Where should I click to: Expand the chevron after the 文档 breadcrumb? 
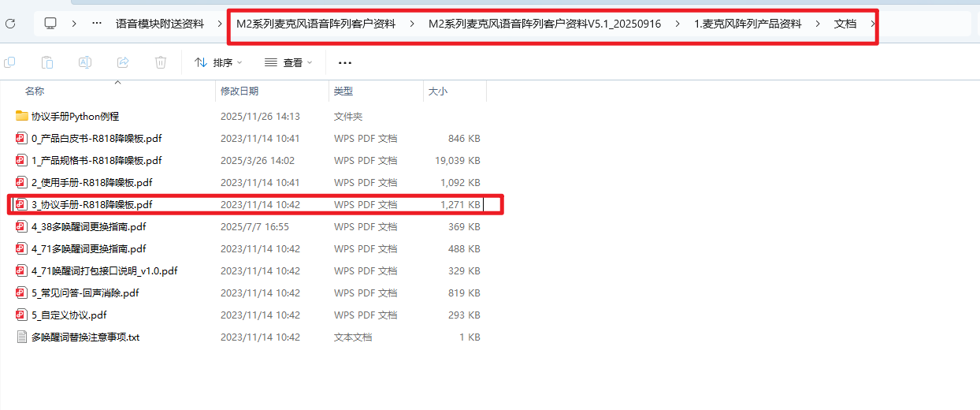[x=872, y=24]
